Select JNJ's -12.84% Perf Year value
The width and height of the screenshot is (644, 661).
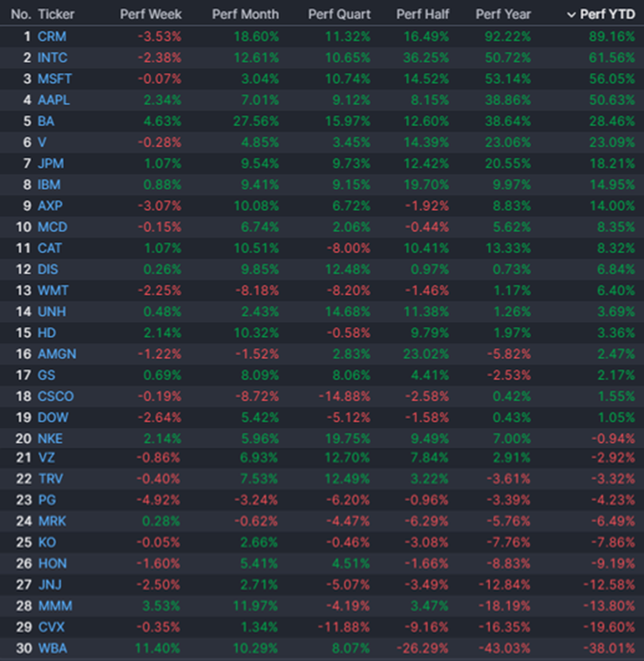click(504, 585)
